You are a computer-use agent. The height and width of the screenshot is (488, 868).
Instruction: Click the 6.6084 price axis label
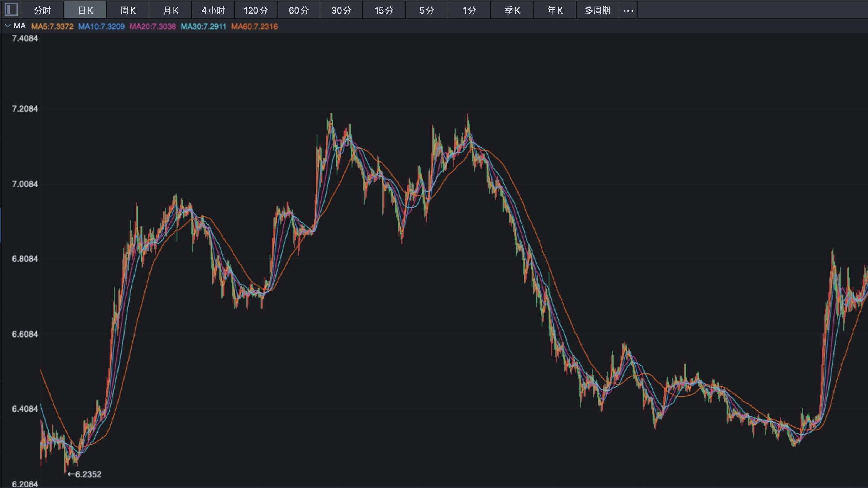coord(25,334)
